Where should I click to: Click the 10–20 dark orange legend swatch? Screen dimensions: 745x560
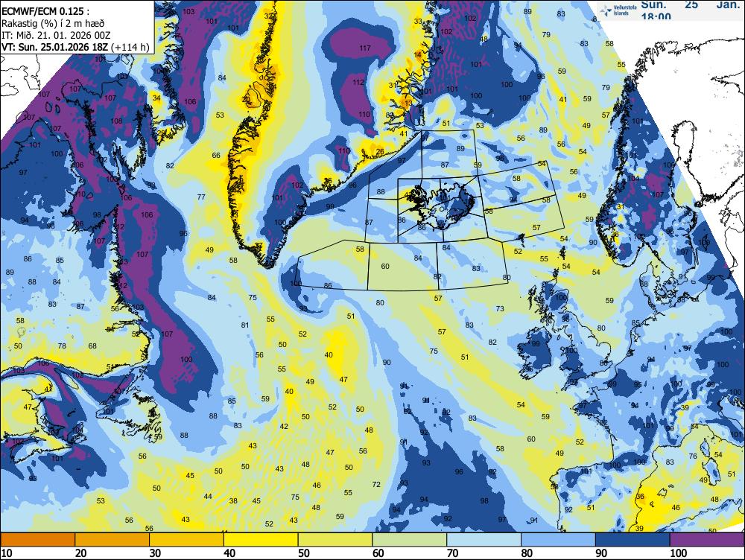pyautogui.click(x=38, y=540)
